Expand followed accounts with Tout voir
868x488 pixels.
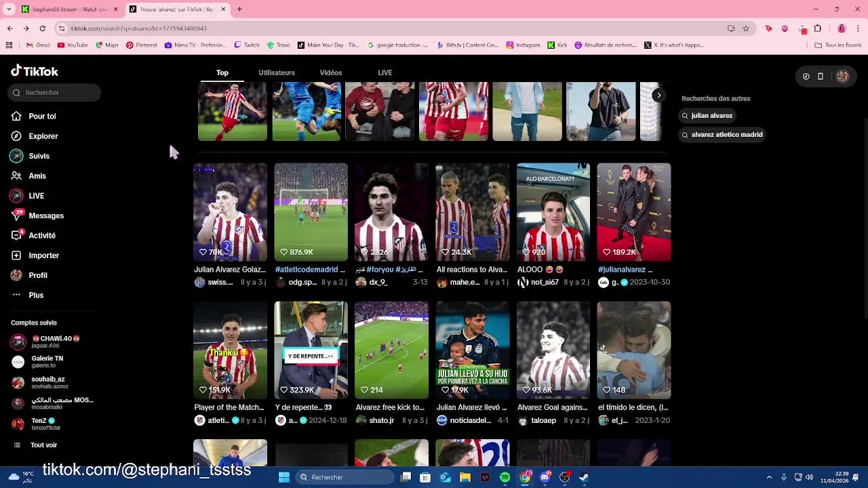click(37, 445)
